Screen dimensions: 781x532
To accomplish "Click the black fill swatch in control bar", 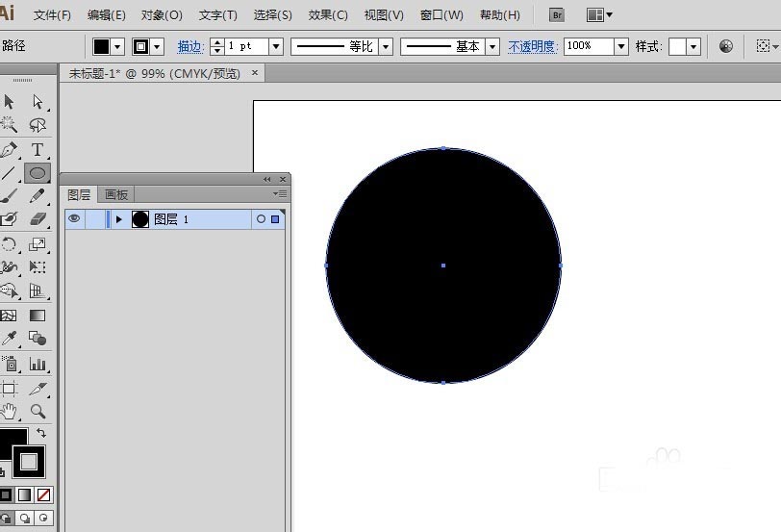I will [102, 46].
